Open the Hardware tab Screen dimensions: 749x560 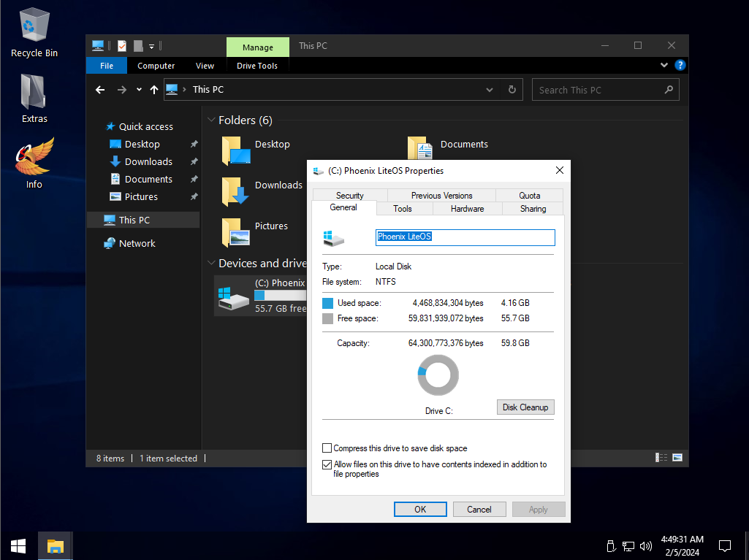[x=467, y=208]
